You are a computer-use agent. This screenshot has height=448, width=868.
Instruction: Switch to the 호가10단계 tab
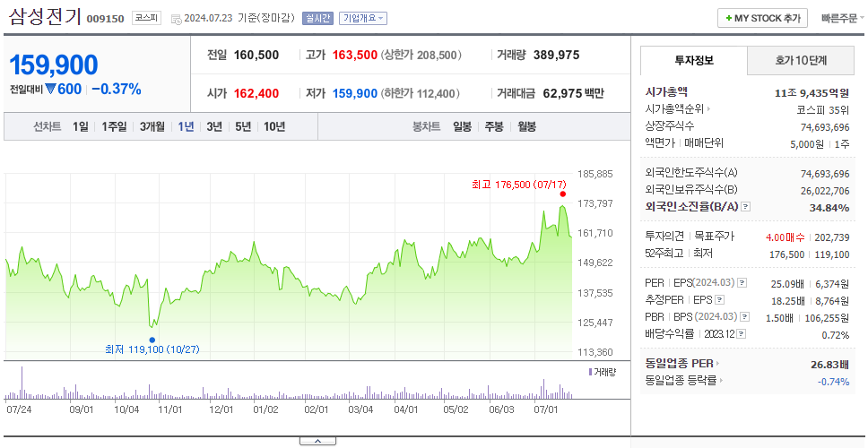click(801, 60)
